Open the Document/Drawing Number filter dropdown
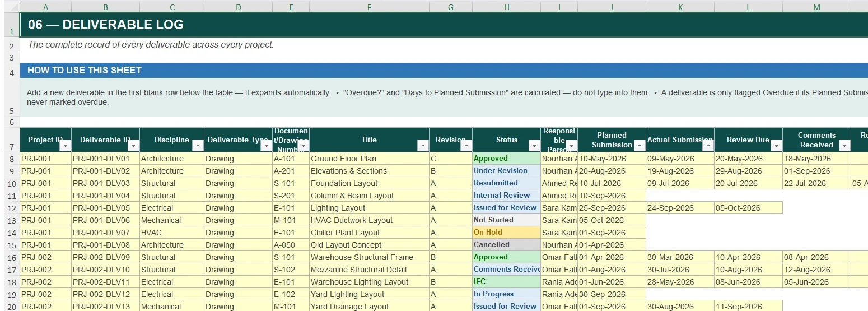Image resolution: width=868 pixels, height=311 pixels. 303,146
